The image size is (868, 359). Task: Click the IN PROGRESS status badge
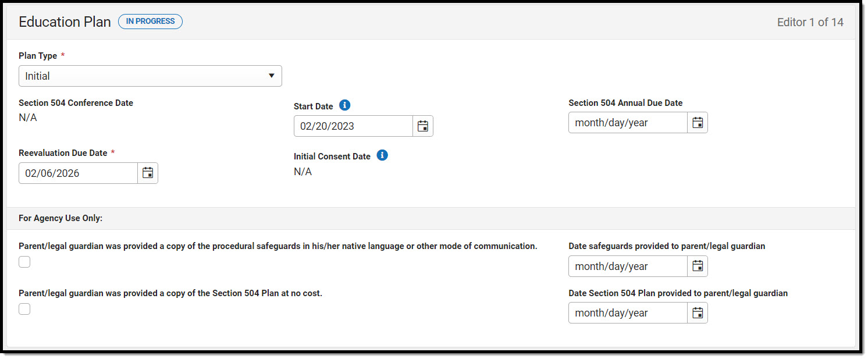tap(150, 22)
